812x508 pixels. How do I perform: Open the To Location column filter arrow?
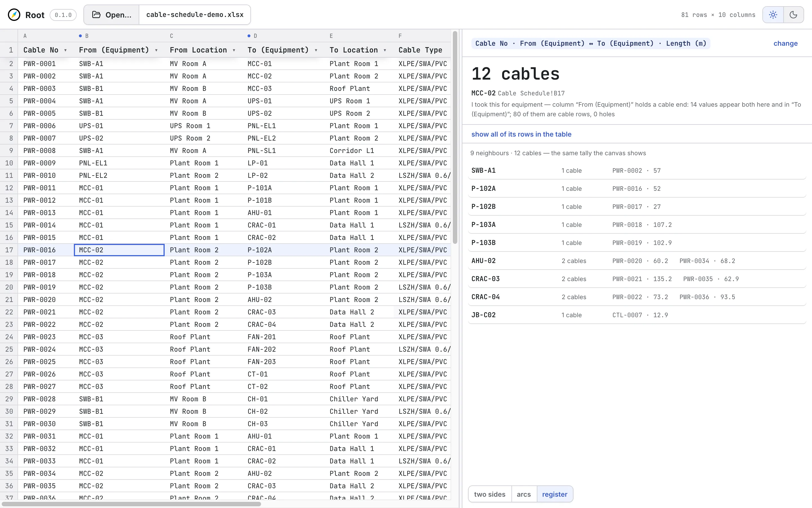(385, 50)
